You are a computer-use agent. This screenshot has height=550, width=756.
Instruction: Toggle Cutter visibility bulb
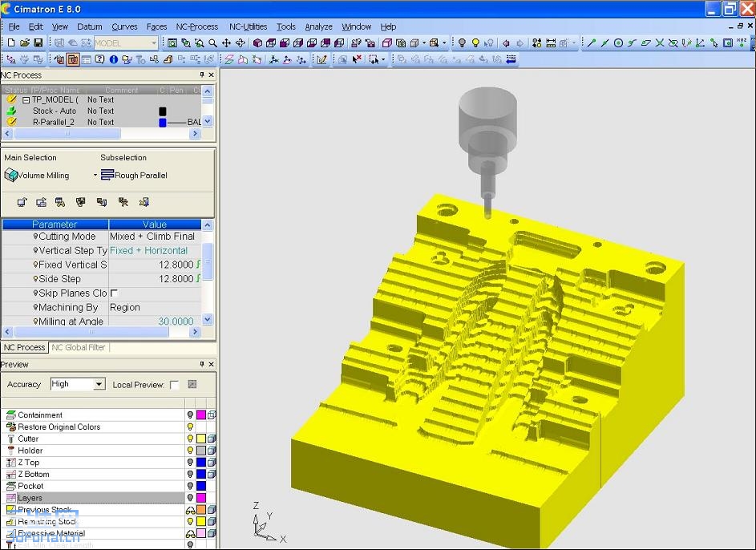click(190, 439)
